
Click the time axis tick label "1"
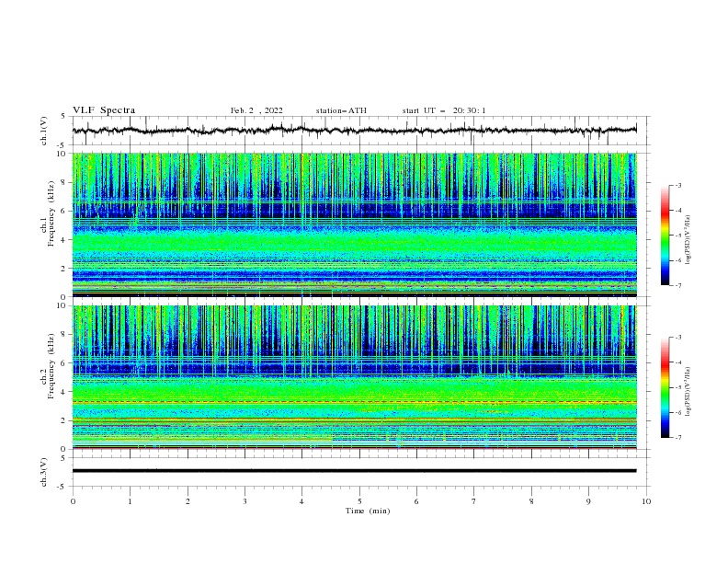tap(130, 501)
